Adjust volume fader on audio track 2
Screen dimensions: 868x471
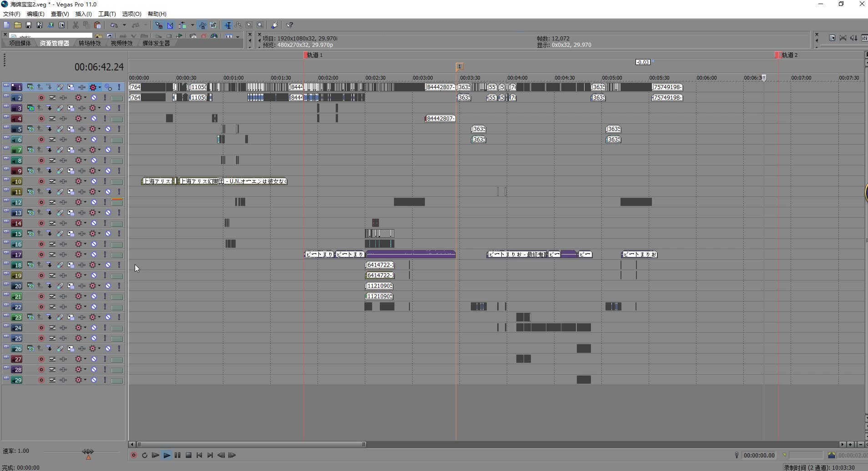coord(117,98)
